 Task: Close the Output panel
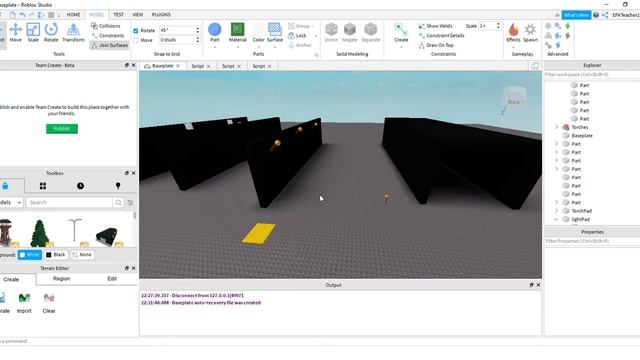(x=538, y=285)
